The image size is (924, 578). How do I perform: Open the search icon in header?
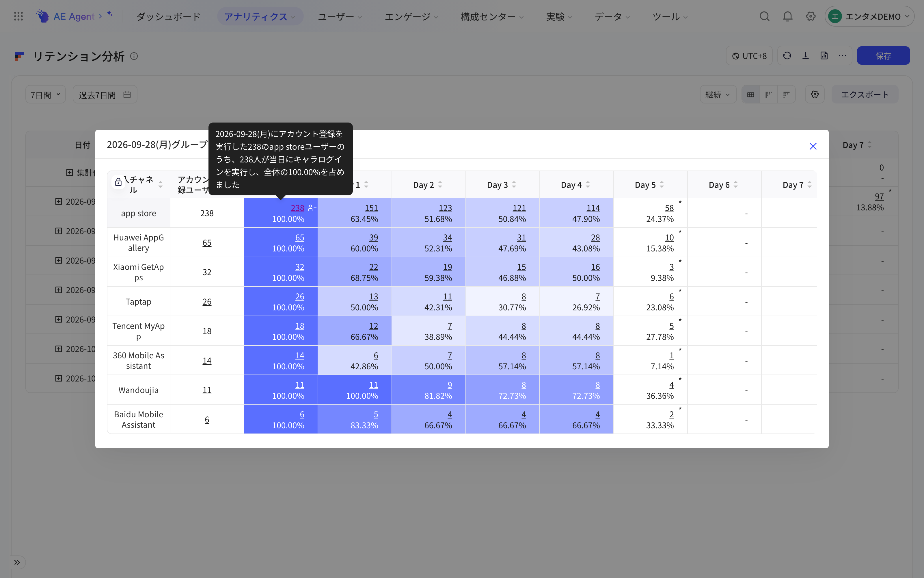tap(764, 16)
